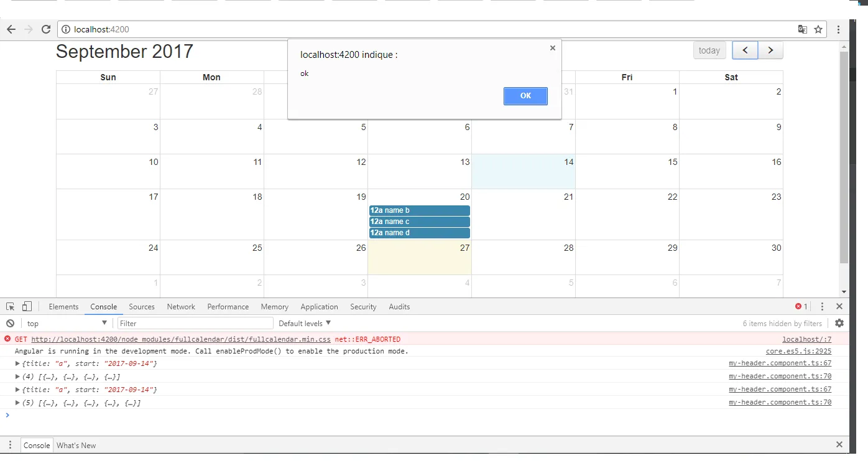This screenshot has height=473, width=868.
Task: Clear the console with the block icon
Action: (10, 323)
